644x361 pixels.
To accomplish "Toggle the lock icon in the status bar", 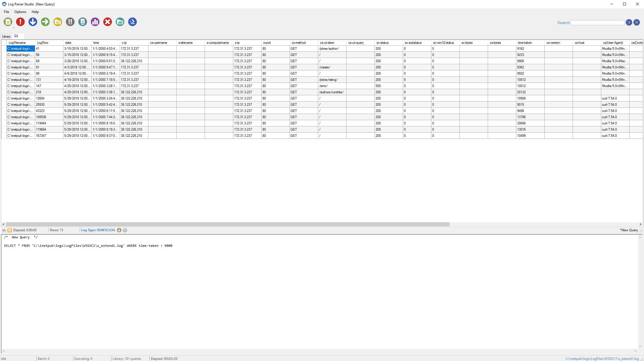I will [x=10, y=230].
